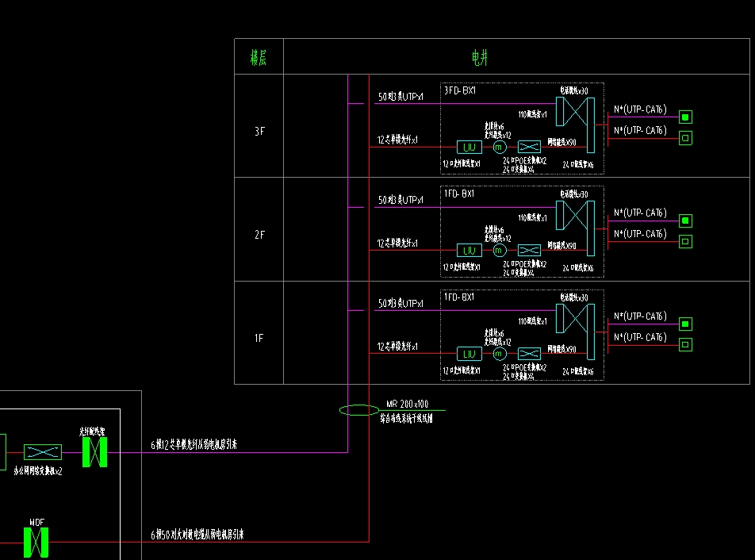Click '110配线架x1' text on 3F

pos(533,114)
